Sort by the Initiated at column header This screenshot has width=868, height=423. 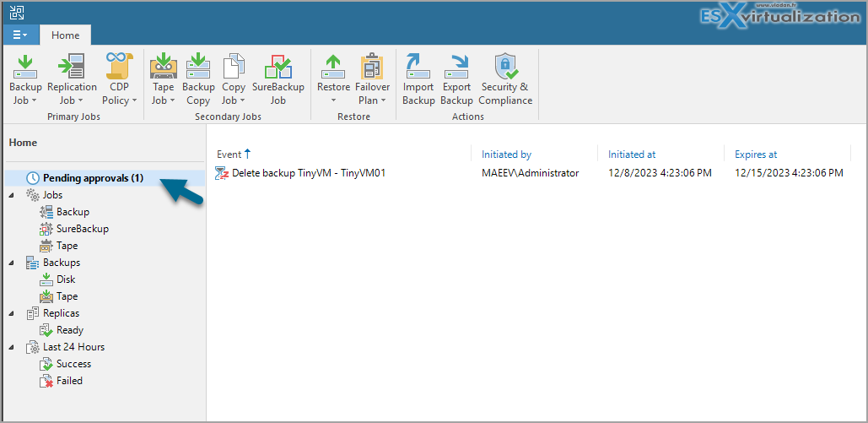tap(632, 155)
